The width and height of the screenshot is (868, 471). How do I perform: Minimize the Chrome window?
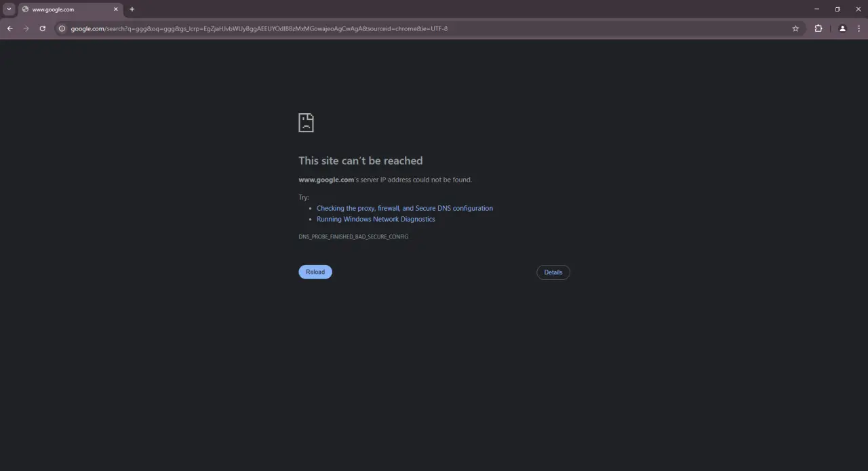click(x=816, y=9)
